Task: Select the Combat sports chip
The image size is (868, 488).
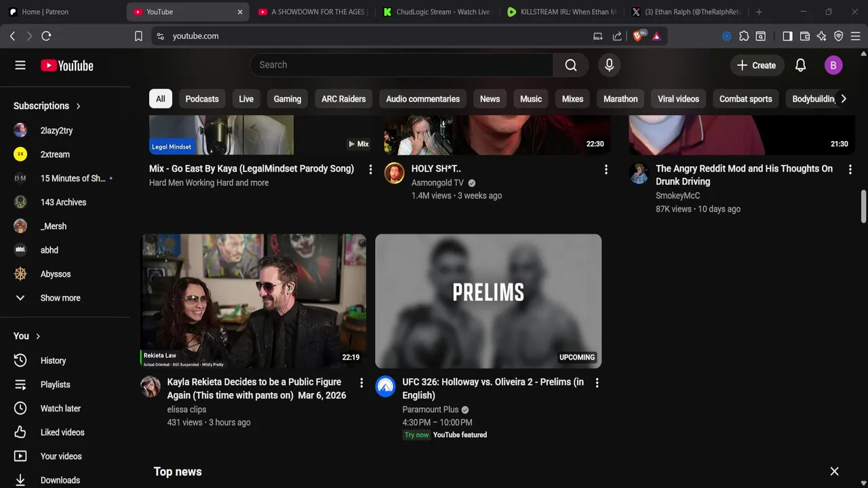Action: (x=745, y=99)
